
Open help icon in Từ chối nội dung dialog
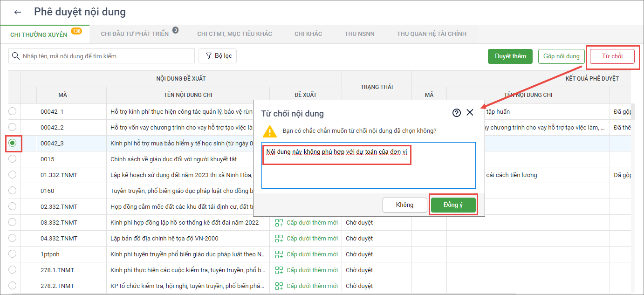pos(456,113)
